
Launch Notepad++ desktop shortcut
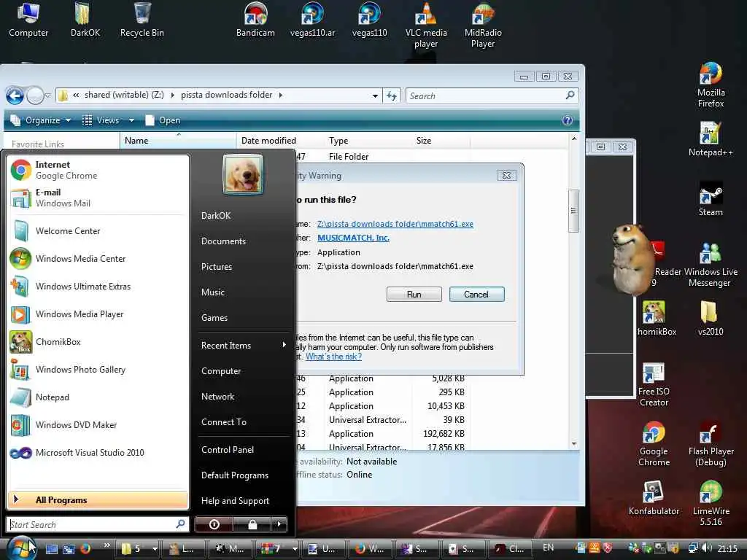pos(711,139)
